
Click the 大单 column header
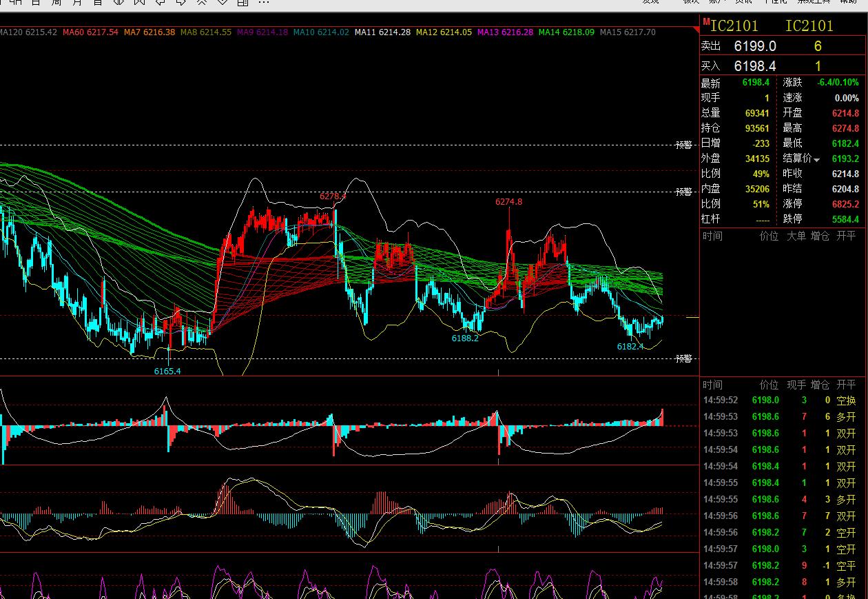coord(796,236)
